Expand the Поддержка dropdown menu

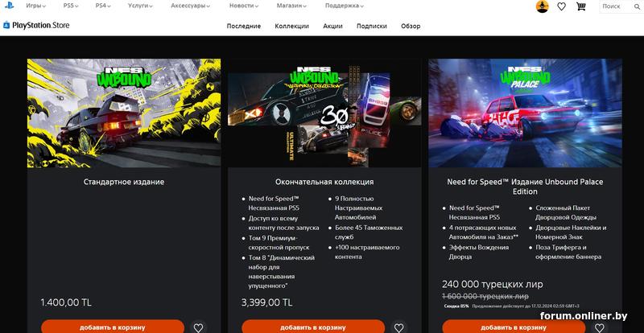click(345, 6)
